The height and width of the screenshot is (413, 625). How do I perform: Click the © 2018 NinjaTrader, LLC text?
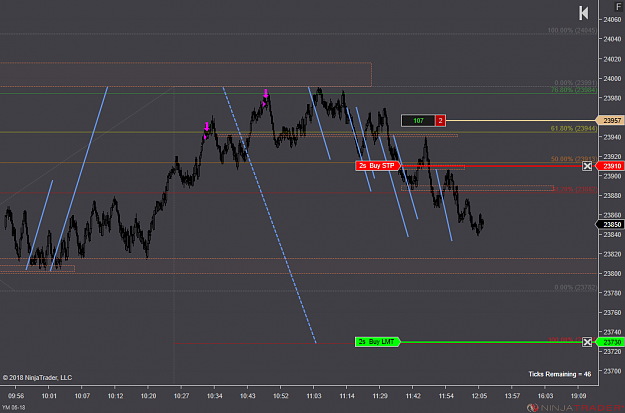pyautogui.click(x=37, y=378)
